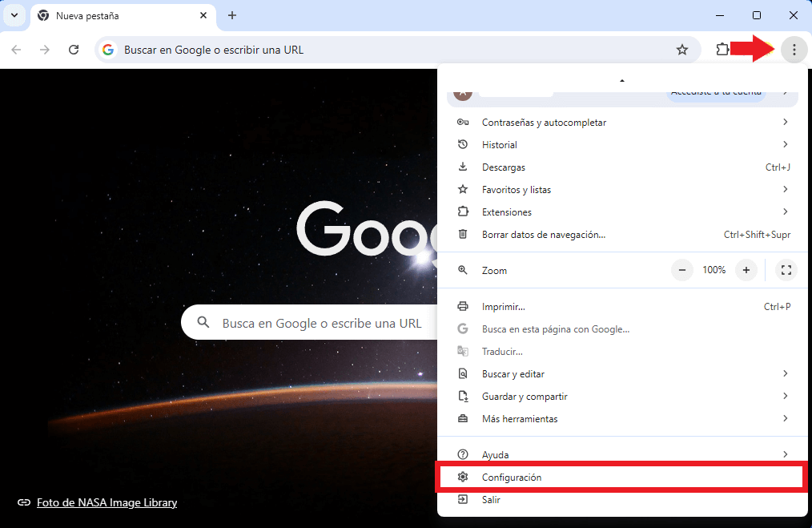Click the G icon beside Busca en esta página

(x=462, y=328)
